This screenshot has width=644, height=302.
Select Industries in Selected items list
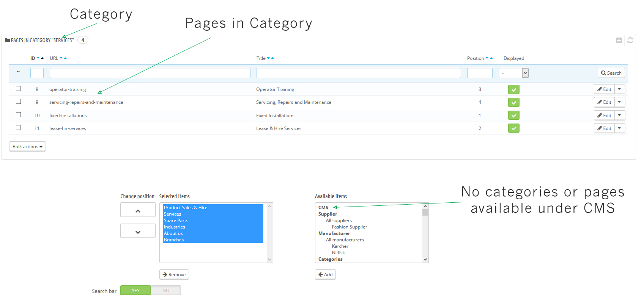213,227
